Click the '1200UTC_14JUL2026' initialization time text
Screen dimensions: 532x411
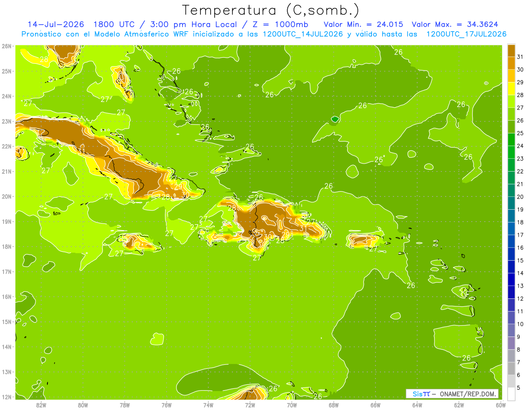tap(303, 34)
